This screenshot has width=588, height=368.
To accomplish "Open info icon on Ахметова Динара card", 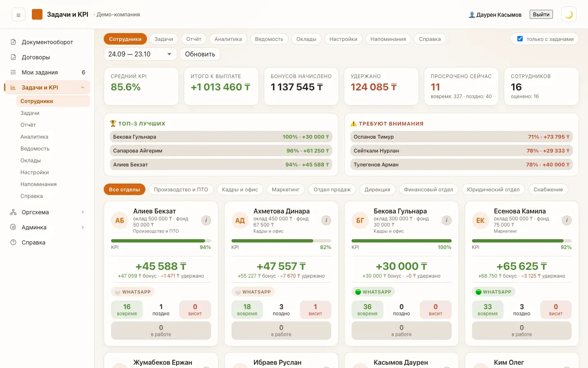I will pos(326,220).
